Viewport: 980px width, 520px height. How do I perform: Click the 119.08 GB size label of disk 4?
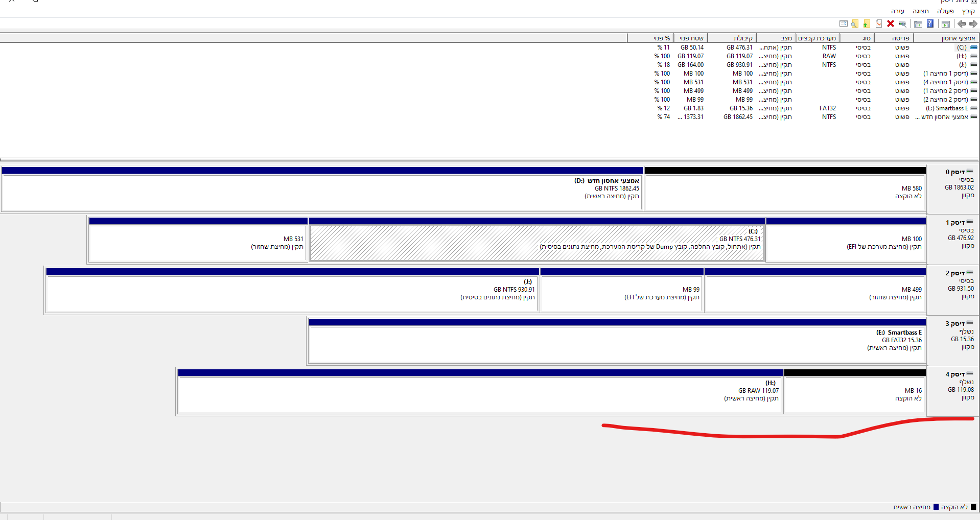coord(961,390)
